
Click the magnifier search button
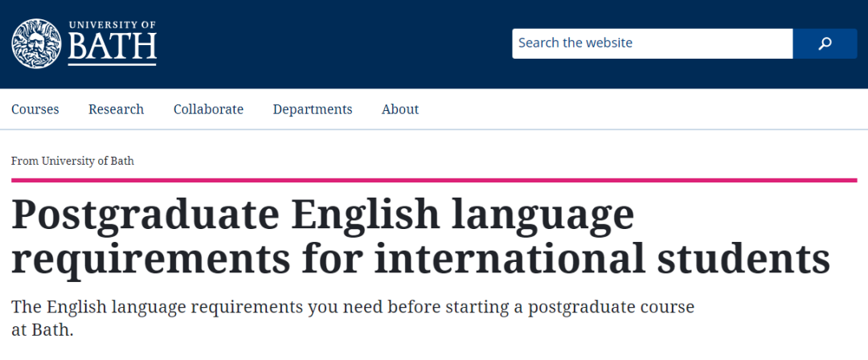[825, 43]
